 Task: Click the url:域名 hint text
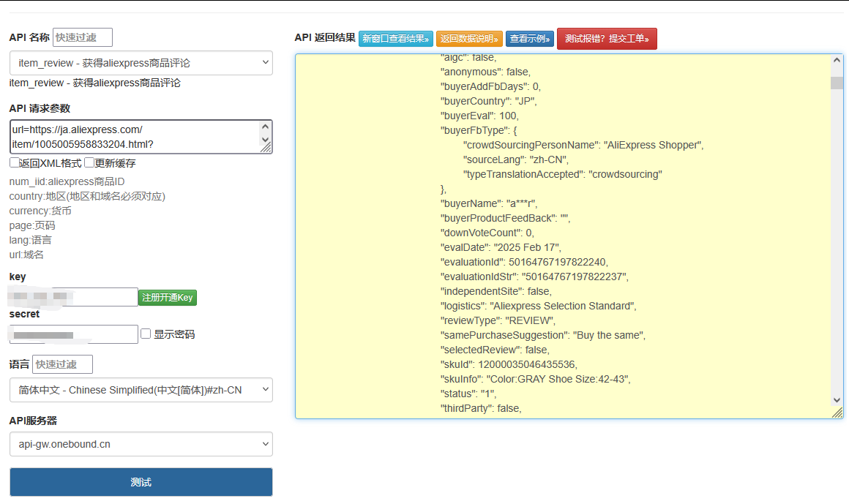pos(26,255)
